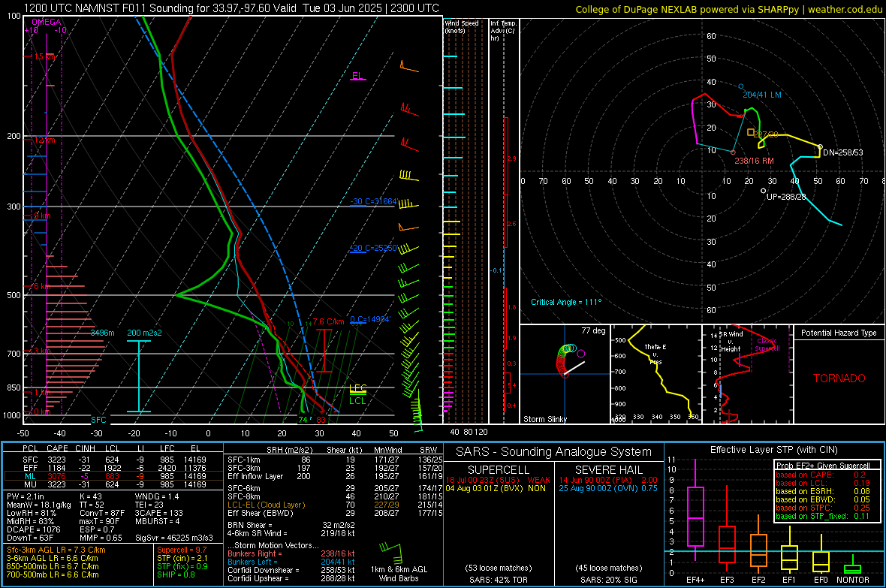Select the MU parcel row
The height and width of the screenshot is (588, 886).
click(114, 484)
